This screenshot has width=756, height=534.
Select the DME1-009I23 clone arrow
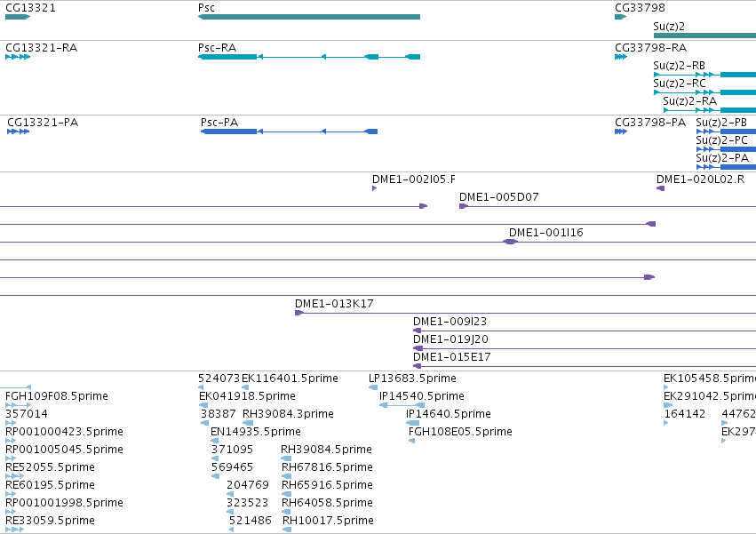coord(418,331)
